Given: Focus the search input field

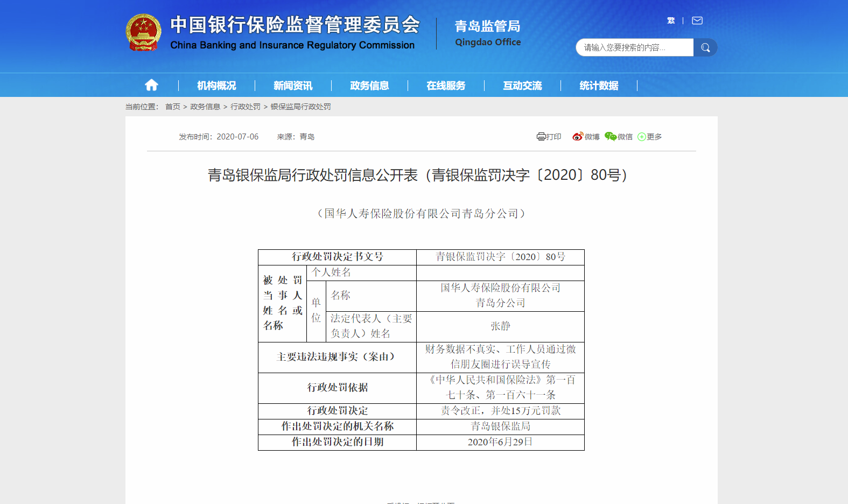Looking at the screenshot, I should (634, 47).
